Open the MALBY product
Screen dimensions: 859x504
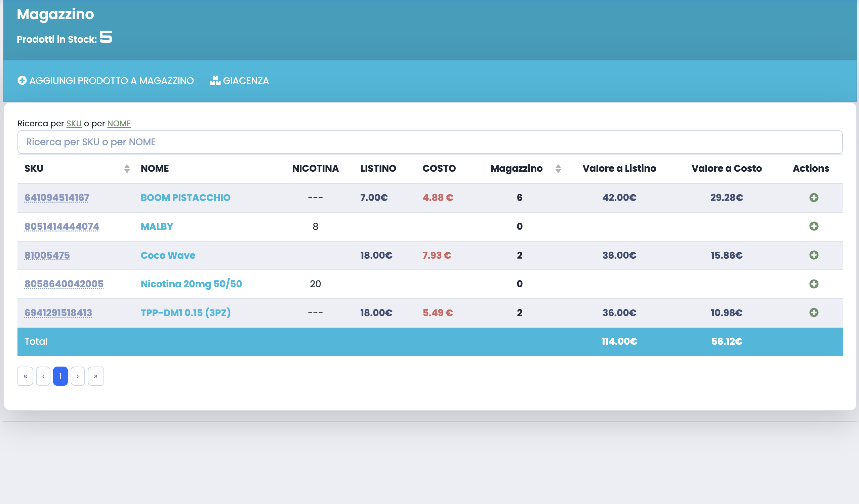(157, 226)
